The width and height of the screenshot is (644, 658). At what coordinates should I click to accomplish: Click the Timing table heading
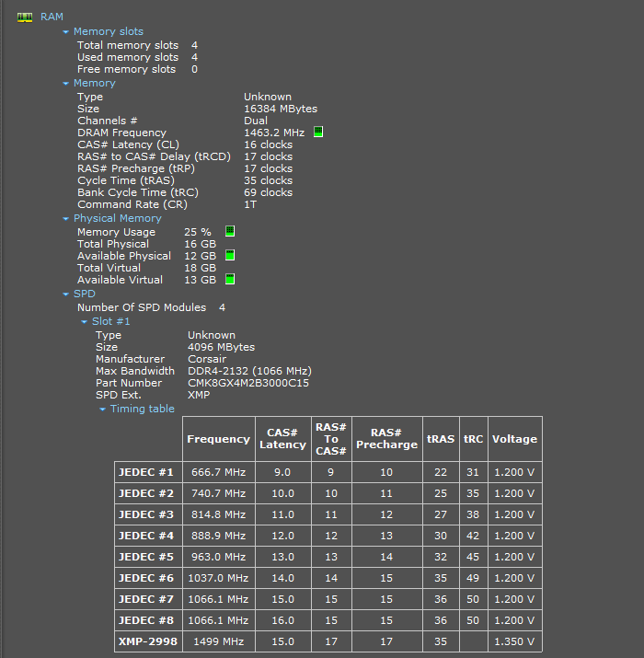click(x=143, y=409)
